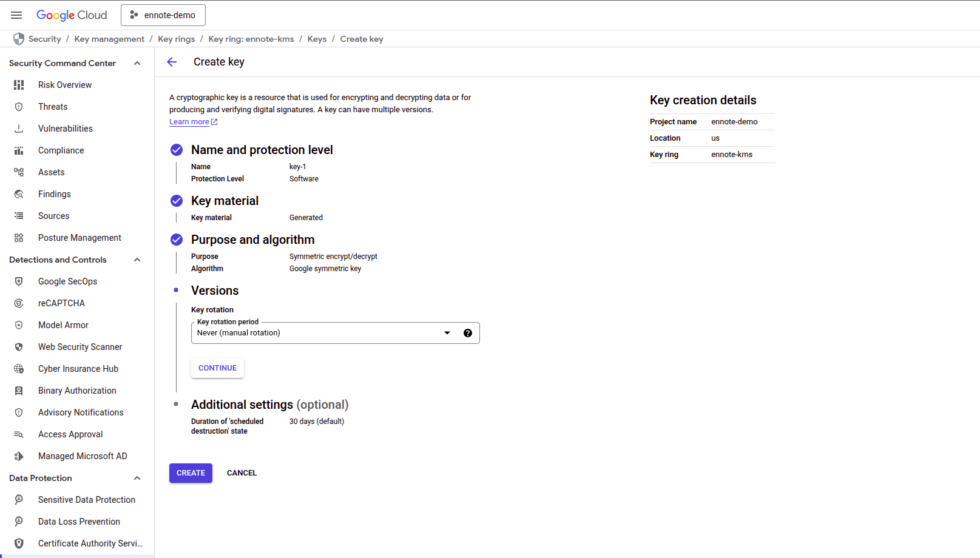980x558 pixels.
Task: Click the CONTINUE button
Action: 217,368
